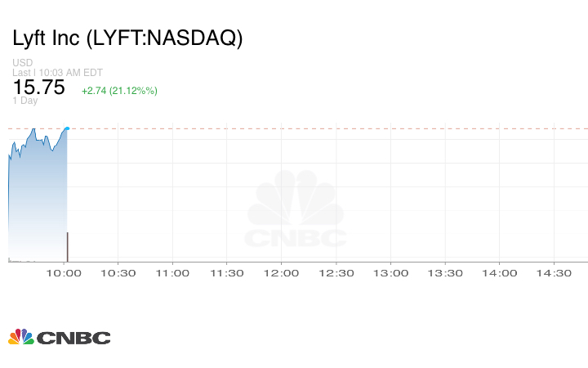The image size is (588, 368).
Task: Open the Lyft Inc (LYFT:NASDAQ) title
Action: point(127,38)
